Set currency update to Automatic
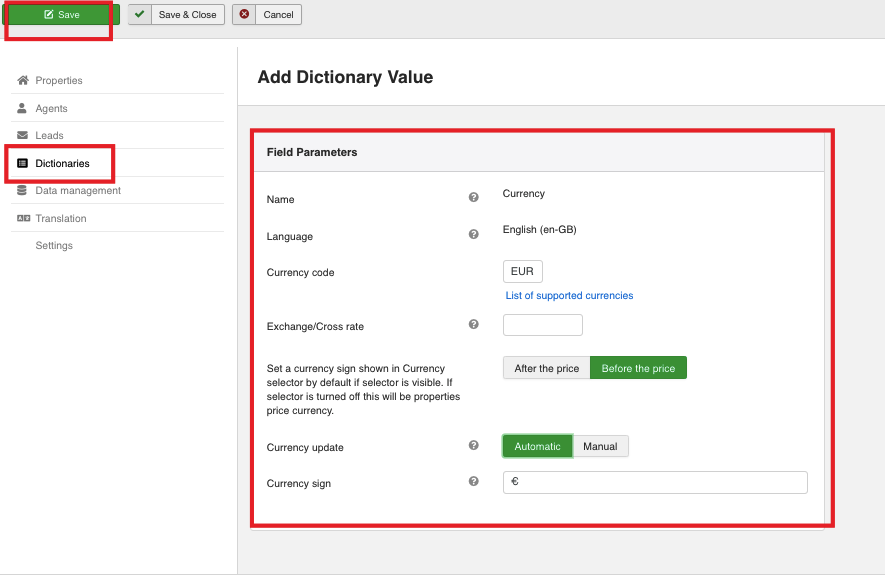This screenshot has height=576, width=885. tap(537, 446)
